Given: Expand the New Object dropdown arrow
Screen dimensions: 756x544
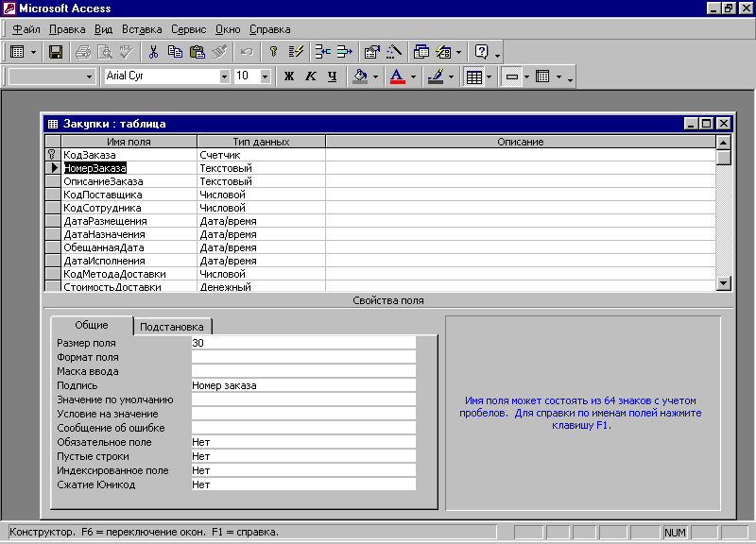Looking at the screenshot, I should click(x=458, y=52).
